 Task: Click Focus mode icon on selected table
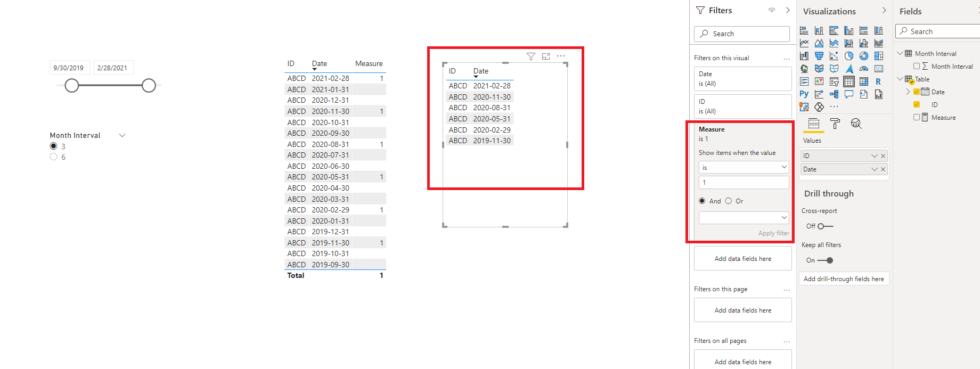(x=546, y=56)
